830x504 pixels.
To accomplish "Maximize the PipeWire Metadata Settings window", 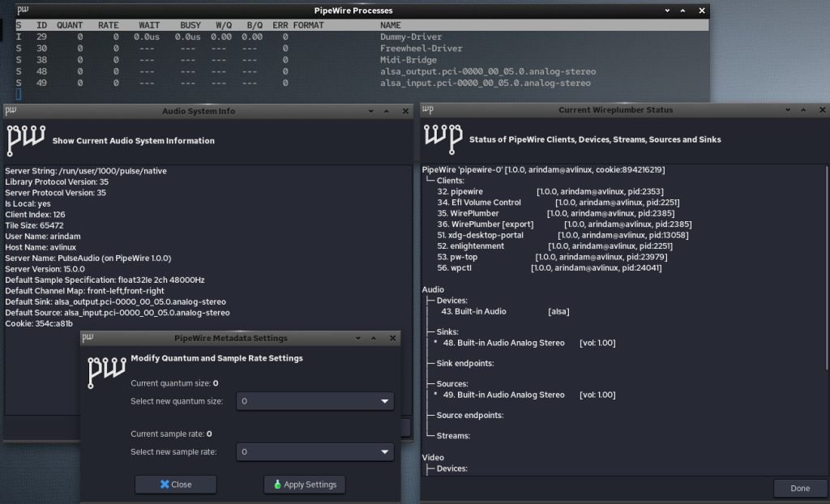I will pyautogui.click(x=374, y=338).
